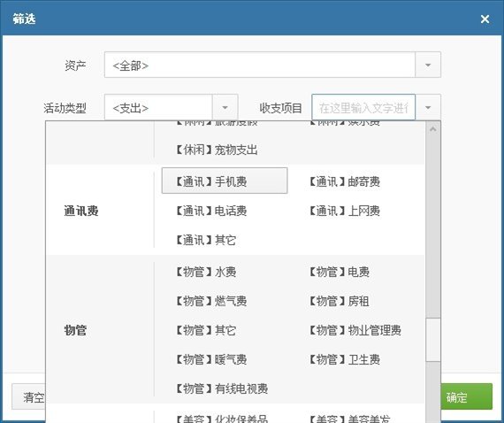
Task: Open the 活动类型 dropdown arrow
Action: [225, 107]
